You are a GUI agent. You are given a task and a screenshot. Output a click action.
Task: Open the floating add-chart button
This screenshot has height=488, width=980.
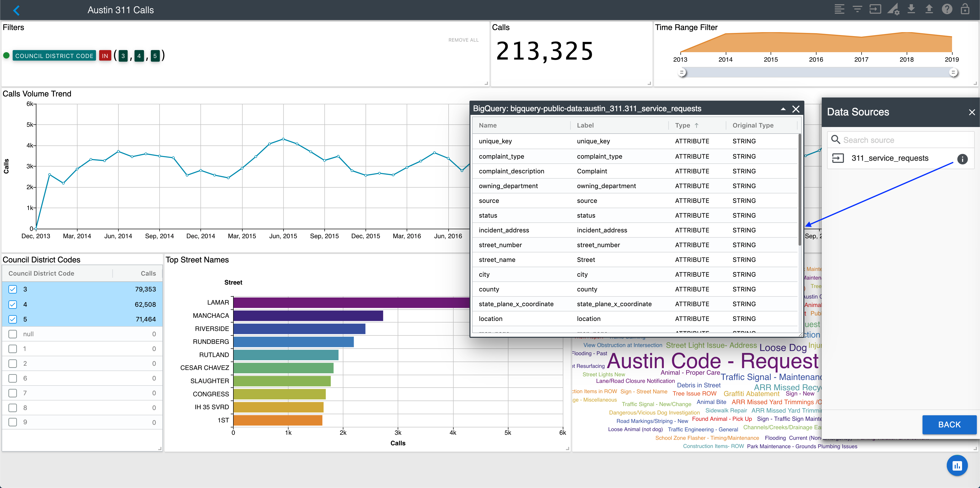pyautogui.click(x=957, y=465)
